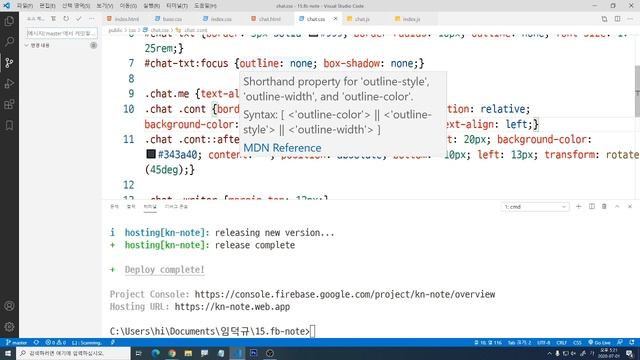Image resolution: width=640 pixels, height=360 pixels.
Task: Split the editor to the right
Action: tap(617, 19)
